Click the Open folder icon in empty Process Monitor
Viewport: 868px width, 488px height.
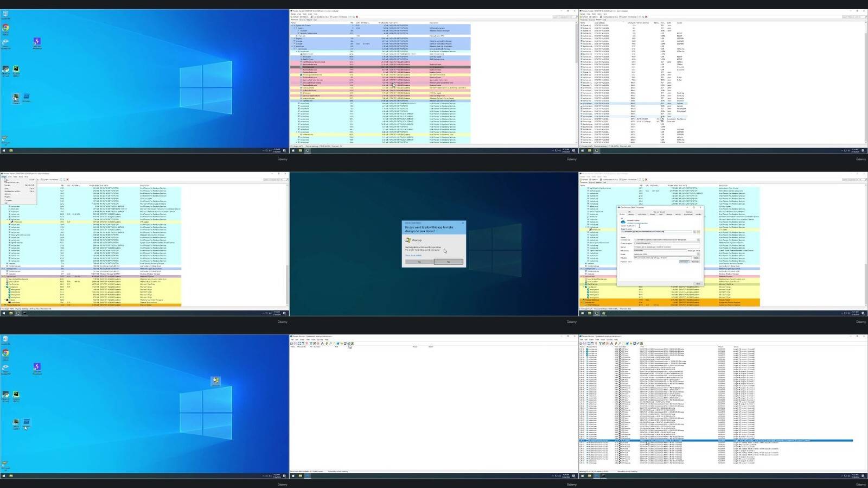click(x=292, y=344)
